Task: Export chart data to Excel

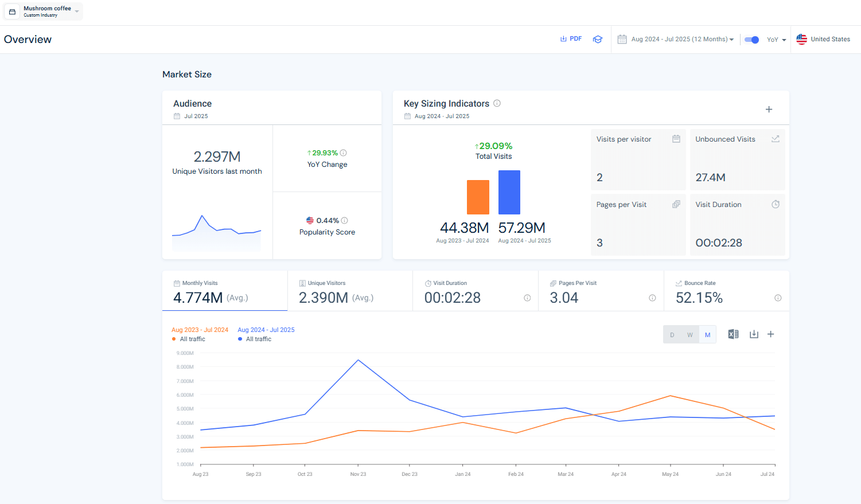Action: [733, 334]
